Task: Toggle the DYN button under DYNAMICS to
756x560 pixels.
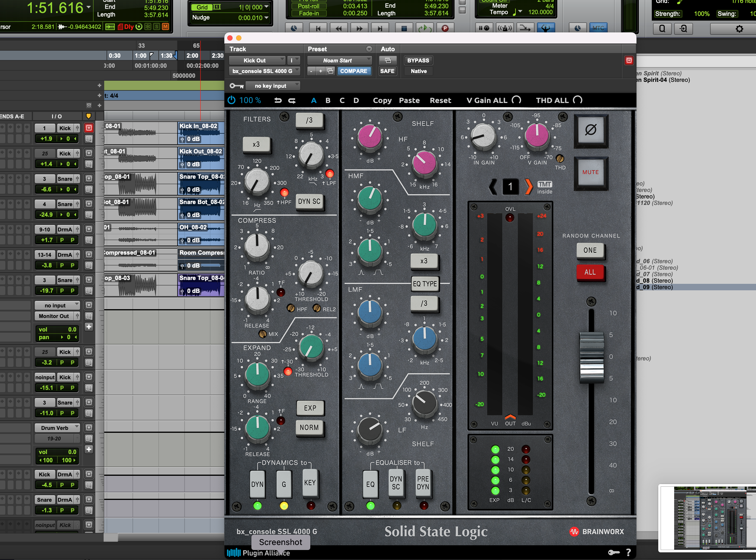Action: (x=257, y=484)
